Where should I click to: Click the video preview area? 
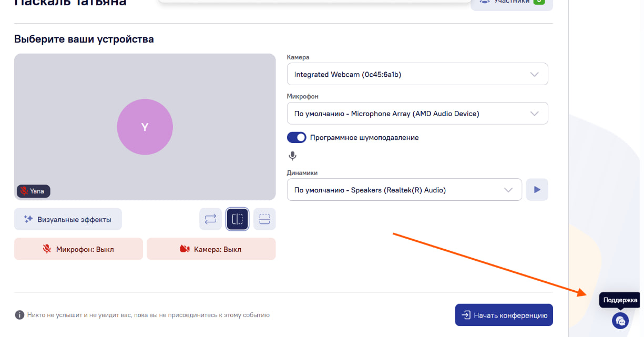(145, 127)
